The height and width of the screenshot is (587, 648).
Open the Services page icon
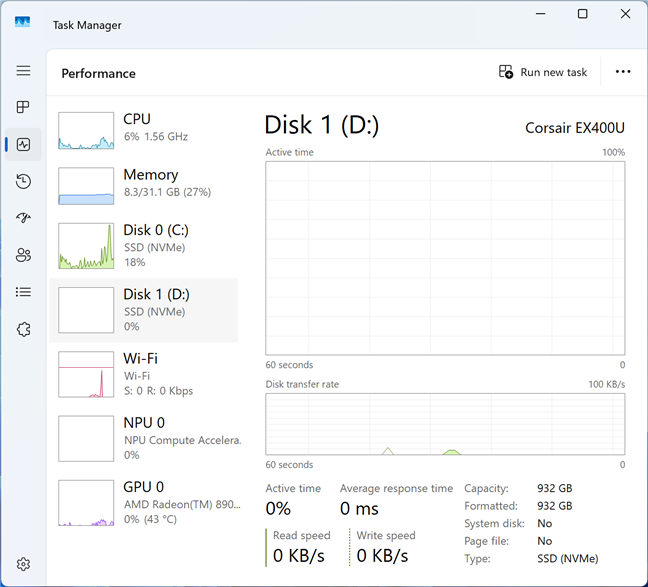(x=23, y=329)
